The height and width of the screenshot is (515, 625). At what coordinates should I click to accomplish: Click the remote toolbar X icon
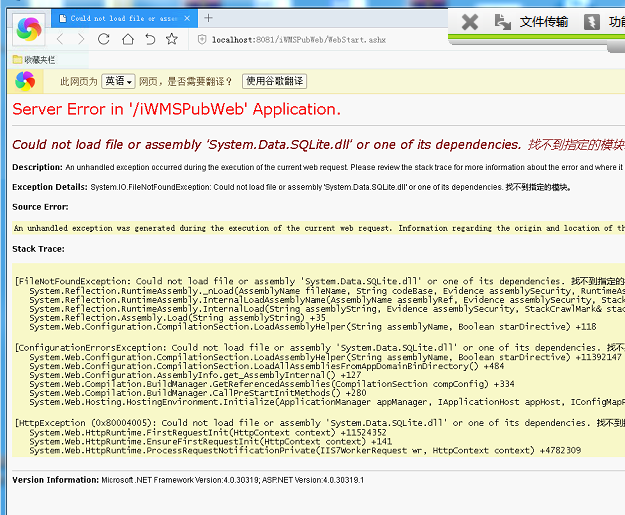click(470, 22)
